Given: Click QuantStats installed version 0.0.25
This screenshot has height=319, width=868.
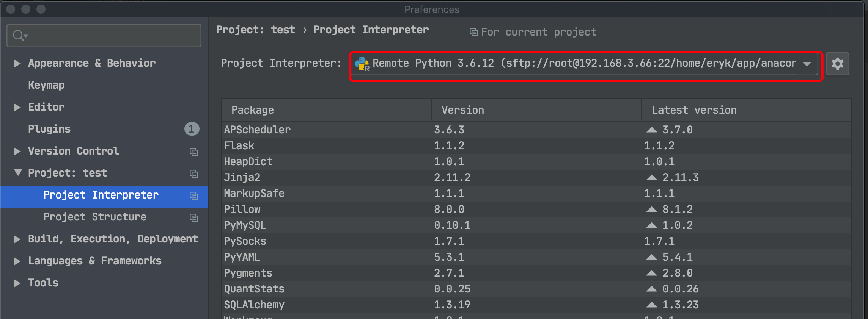Looking at the screenshot, I should 452,289.
